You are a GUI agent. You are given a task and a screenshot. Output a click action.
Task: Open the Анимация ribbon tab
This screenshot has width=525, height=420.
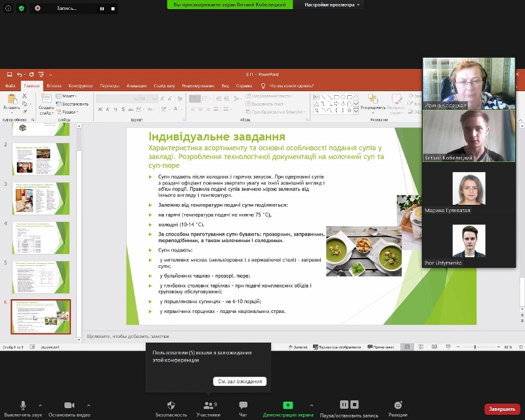(136, 86)
